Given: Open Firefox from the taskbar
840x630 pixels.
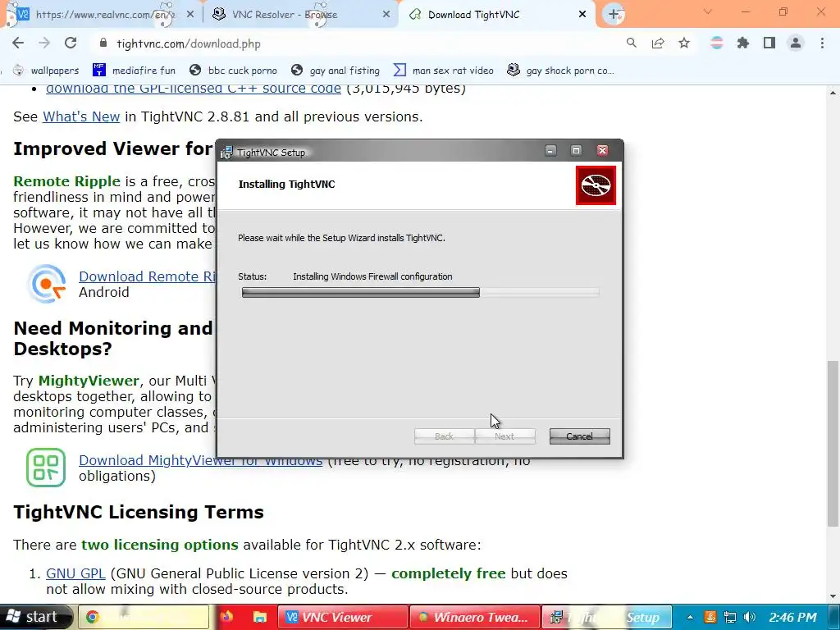Looking at the screenshot, I should click(226, 617).
